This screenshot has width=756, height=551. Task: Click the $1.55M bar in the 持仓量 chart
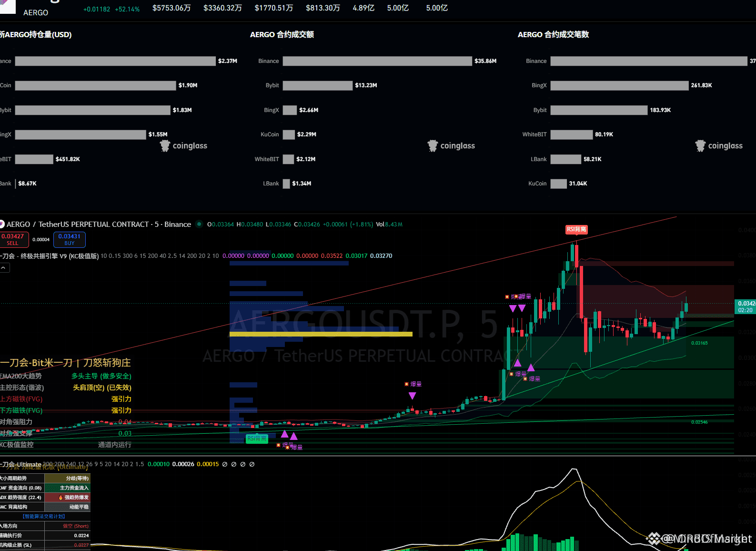pyautogui.click(x=81, y=134)
